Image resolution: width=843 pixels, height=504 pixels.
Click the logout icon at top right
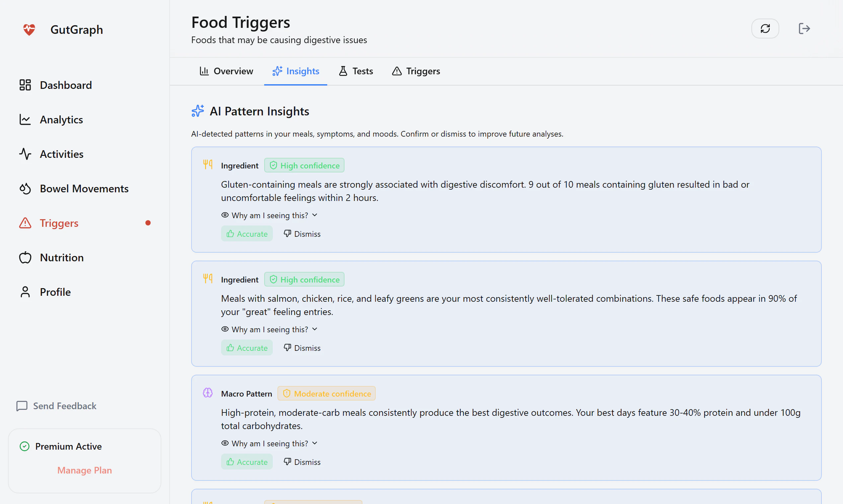[x=804, y=29]
